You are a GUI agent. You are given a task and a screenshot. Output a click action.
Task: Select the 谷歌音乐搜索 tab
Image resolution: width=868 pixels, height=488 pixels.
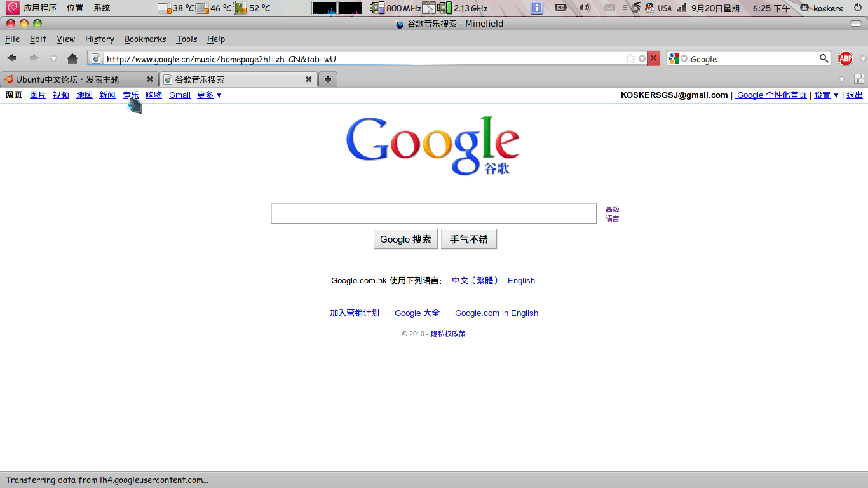(x=238, y=79)
